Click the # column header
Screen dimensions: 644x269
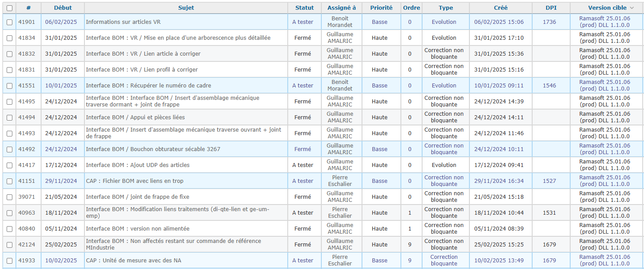pyautogui.click(x=28, y=8)
